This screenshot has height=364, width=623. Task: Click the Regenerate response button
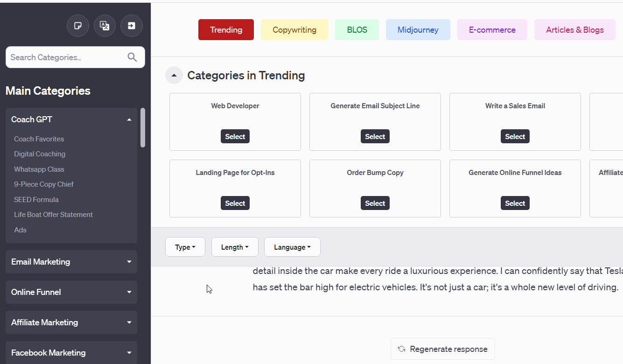(442, 349)
